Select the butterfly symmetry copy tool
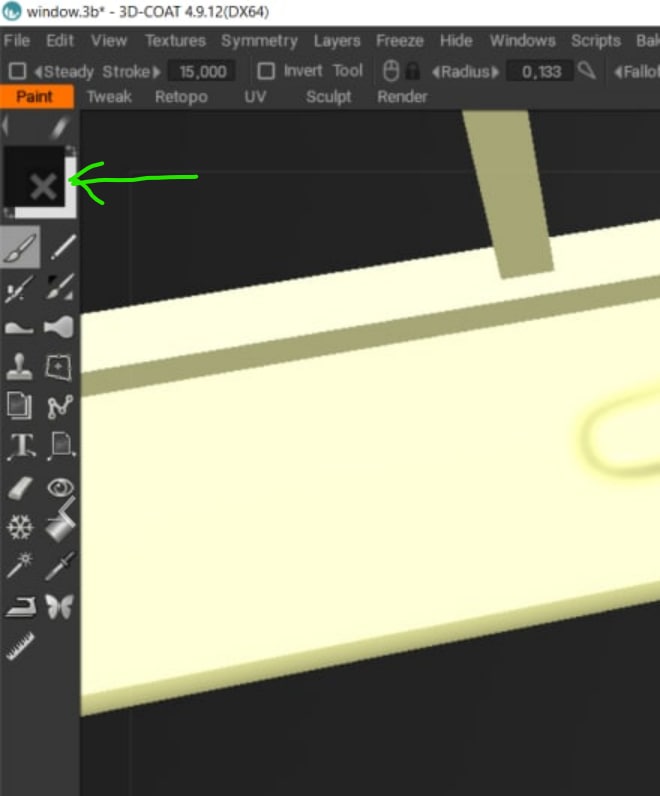 (x=59, y=606)
